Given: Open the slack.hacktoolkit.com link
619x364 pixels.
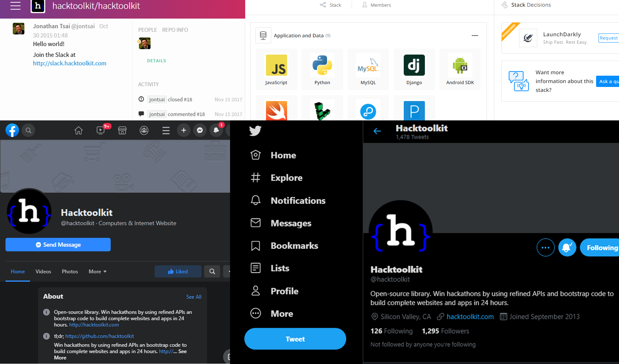Looking at the screenshot, I should (x=69, y=63).
